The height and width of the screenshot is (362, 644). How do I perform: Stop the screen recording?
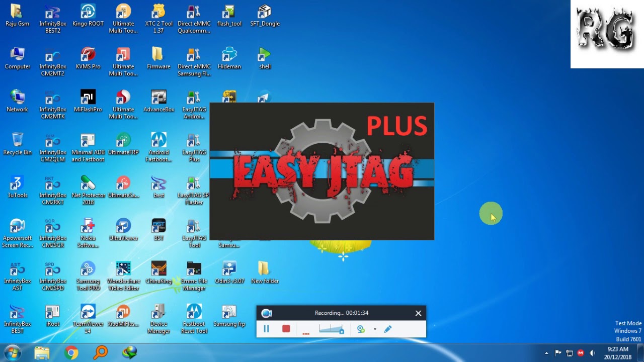coord(286,329)
